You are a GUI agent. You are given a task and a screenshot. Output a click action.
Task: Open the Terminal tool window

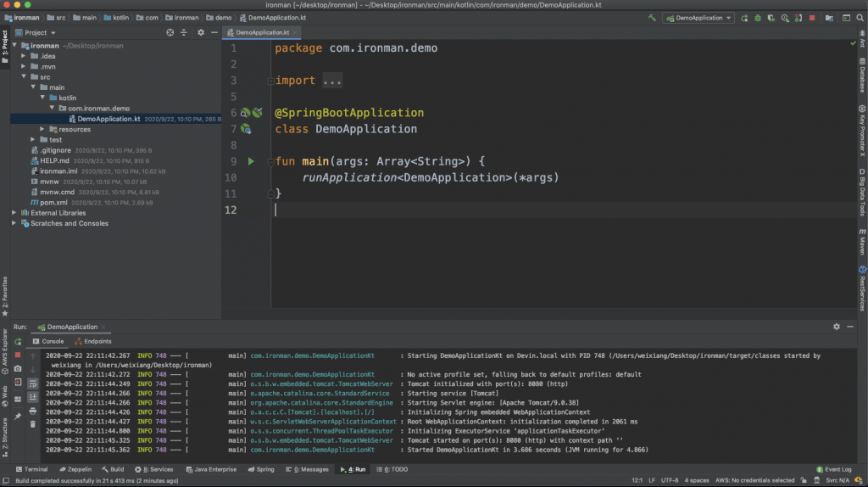click(31, 469)
